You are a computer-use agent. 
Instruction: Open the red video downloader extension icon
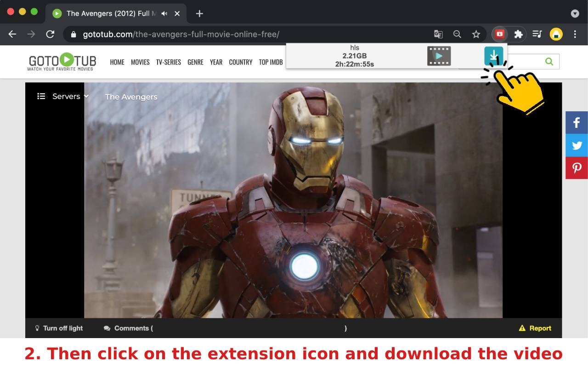click(500, 34)
